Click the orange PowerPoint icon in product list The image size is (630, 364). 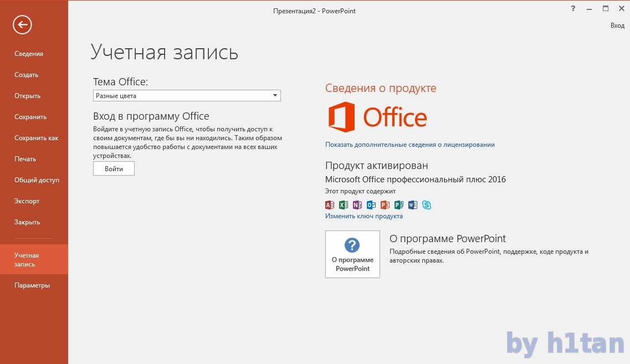coord(385,205)
